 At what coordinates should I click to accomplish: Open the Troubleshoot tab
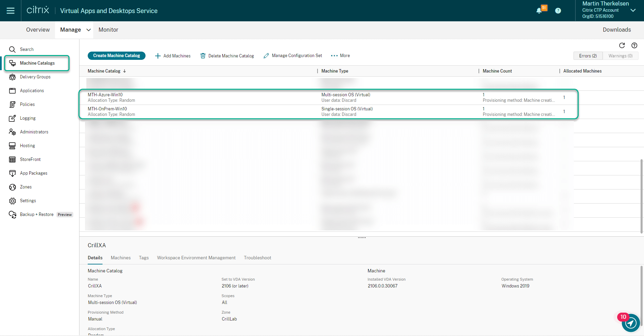pos(257,258)
